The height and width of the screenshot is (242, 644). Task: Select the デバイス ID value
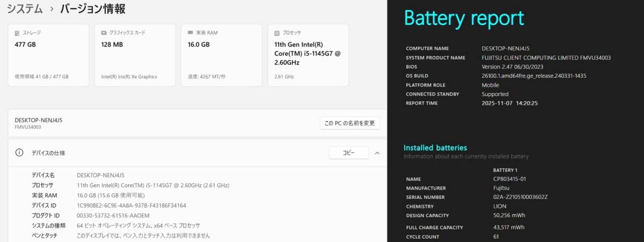[x=131, y=205]
